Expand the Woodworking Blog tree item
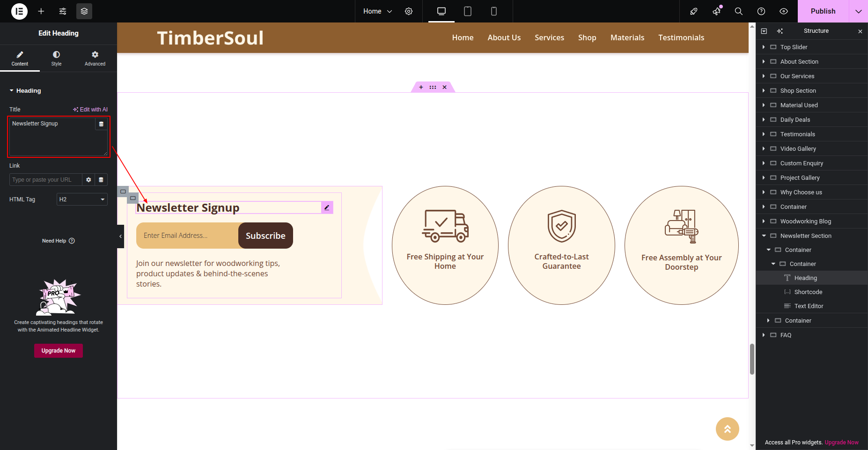Image resolution: width=868 pixels, height=450 pixels. coord(764,221)
